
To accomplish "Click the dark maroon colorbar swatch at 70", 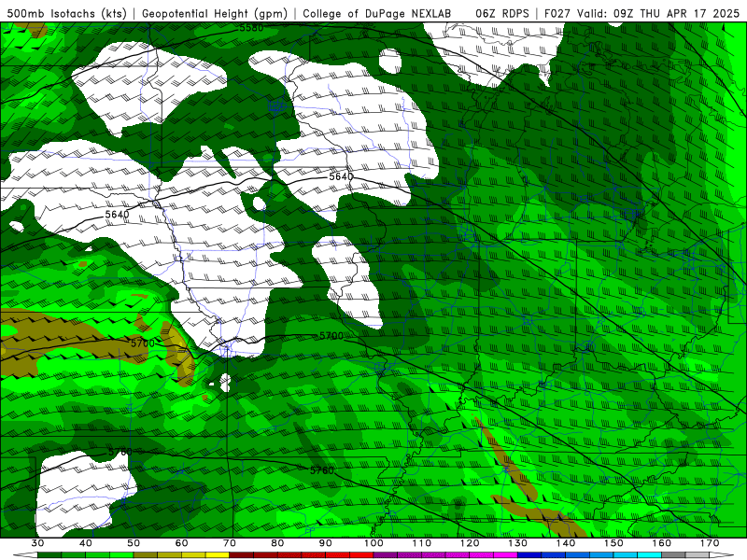I will point(242,555).
